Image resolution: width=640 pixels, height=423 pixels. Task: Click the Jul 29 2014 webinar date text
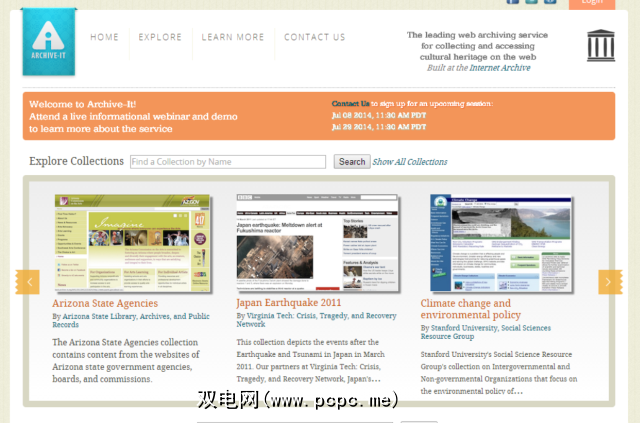click(379, 127)
